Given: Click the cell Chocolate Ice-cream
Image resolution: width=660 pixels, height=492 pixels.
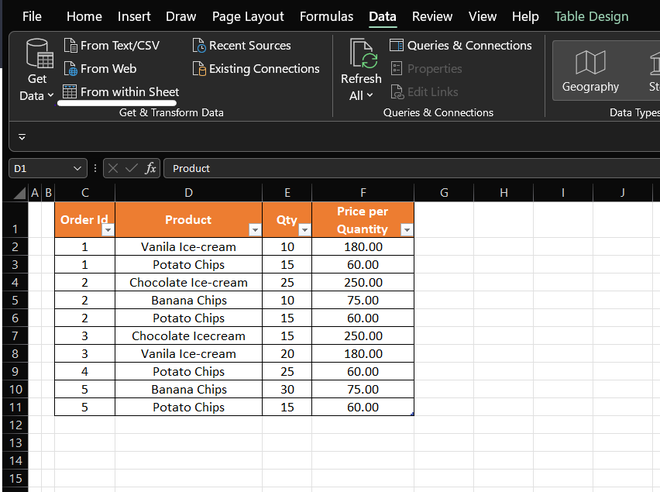Looking at the screenshot, I should point(189,282).
